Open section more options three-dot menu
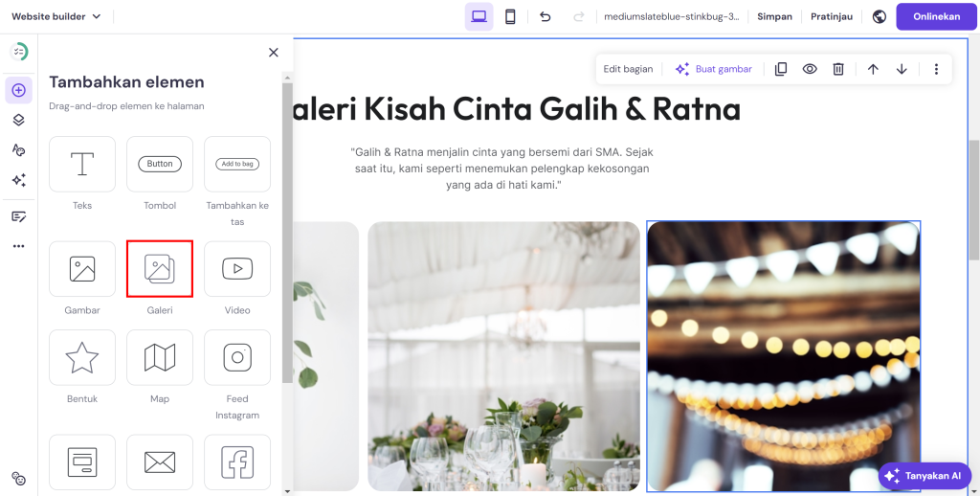The height and width of the screenshot is (496, 980). click(936, 69)
